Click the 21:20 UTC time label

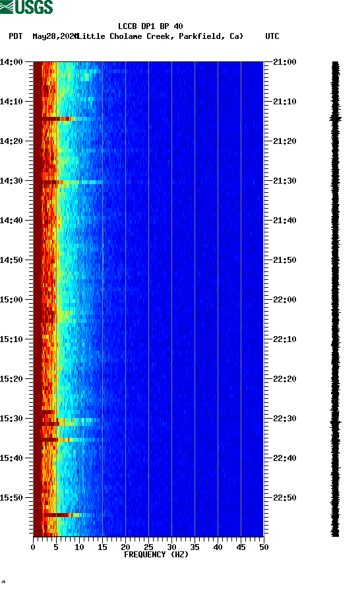(285, 141)
